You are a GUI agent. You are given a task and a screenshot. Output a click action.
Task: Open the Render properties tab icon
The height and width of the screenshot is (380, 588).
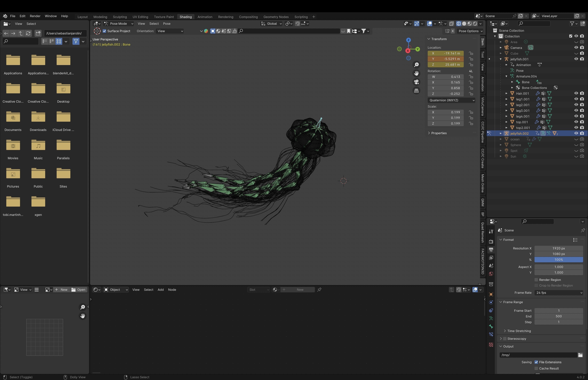coord(491,242)
